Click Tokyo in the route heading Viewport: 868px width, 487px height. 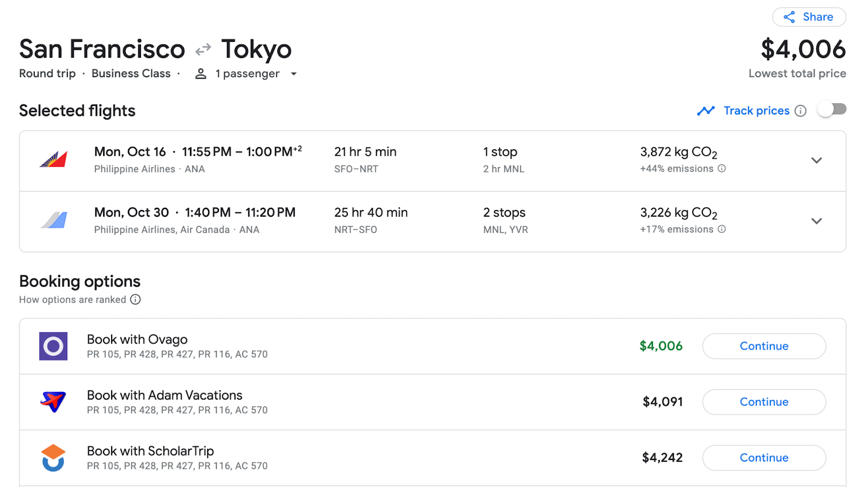256,50
